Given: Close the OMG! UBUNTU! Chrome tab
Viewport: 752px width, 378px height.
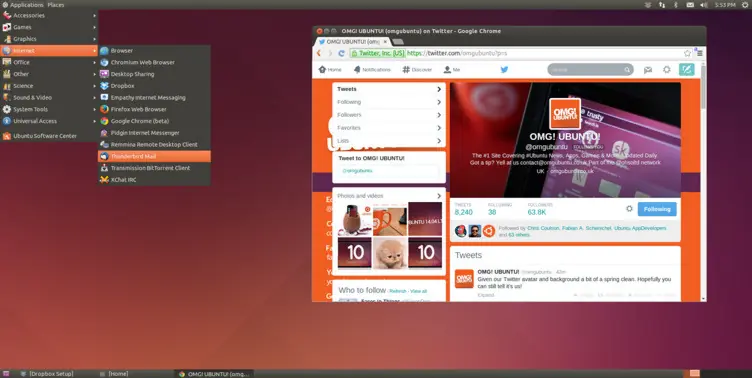Looking at the screenshot, I should click(x=385, y=42).
